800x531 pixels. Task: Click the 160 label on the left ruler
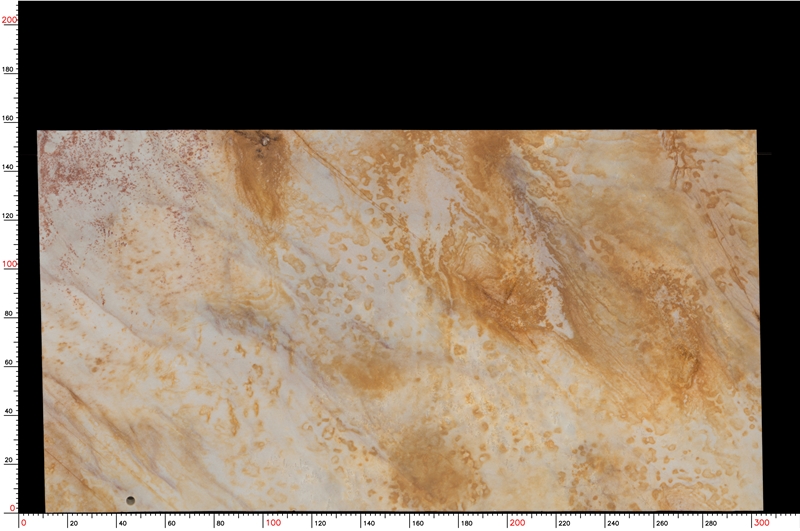8,118
